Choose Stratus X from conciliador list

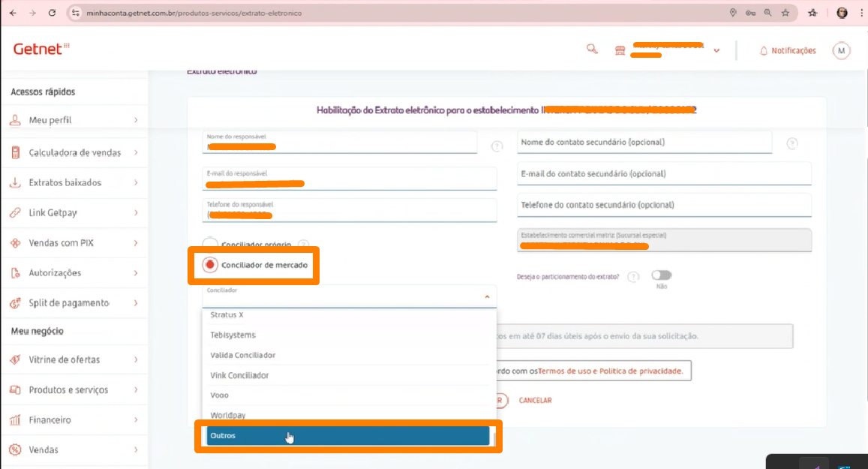350,314
